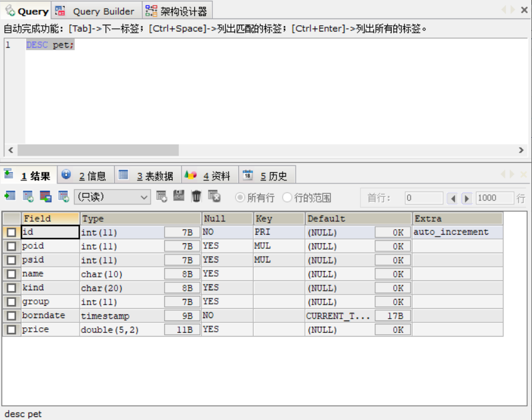
Task: Click the insert new row icon
Action: coord(162,196)
